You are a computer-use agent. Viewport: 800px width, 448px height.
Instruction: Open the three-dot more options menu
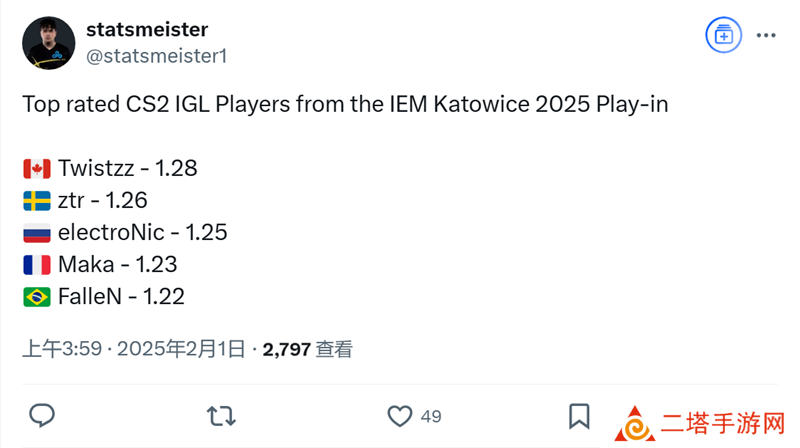tap(766, 35)
